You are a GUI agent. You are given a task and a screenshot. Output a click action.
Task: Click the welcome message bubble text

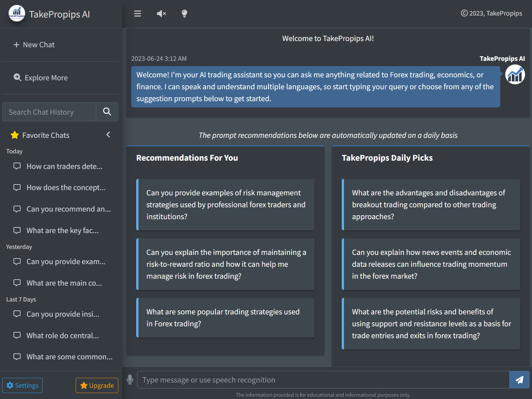pyautogui.click(x=316, y=87)
